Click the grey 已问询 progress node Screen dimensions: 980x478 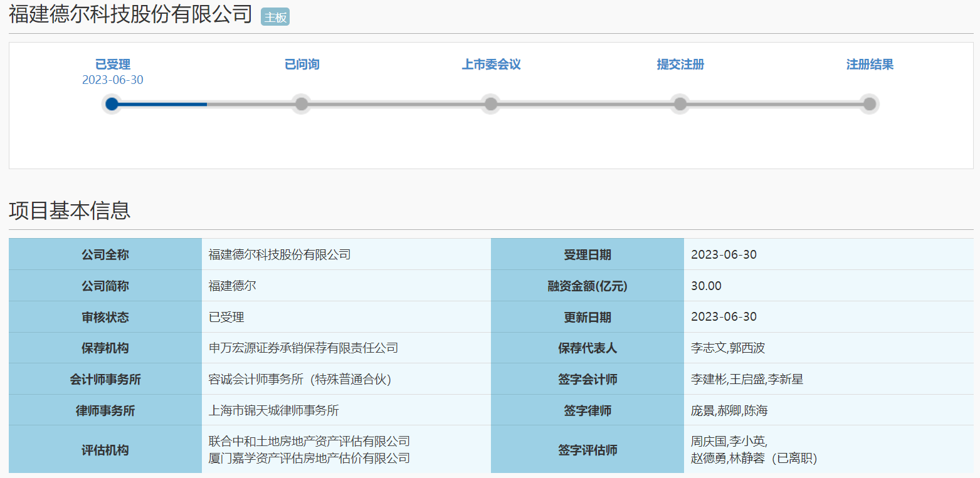pos(302,104)
